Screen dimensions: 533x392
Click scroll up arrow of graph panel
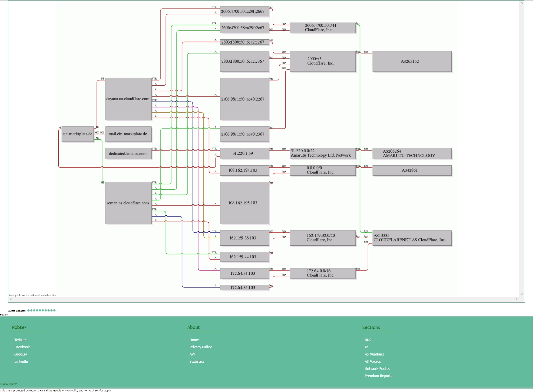521,3
